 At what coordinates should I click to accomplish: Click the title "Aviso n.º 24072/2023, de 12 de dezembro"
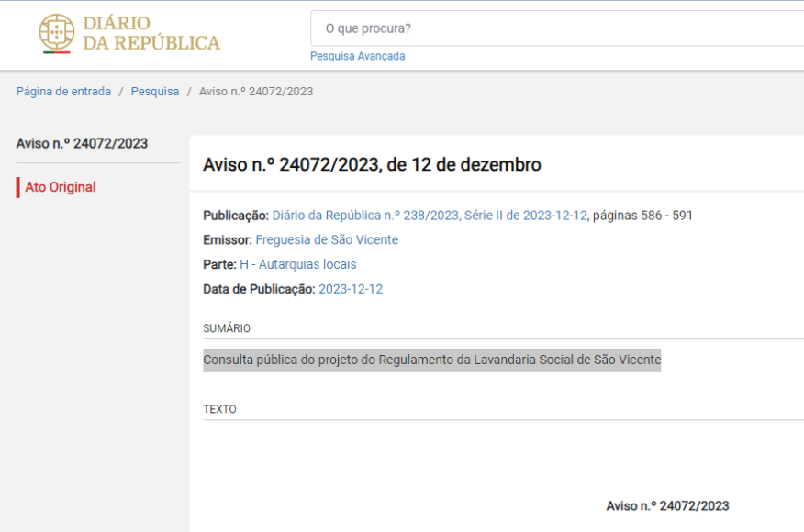click(x=372, y=165)
